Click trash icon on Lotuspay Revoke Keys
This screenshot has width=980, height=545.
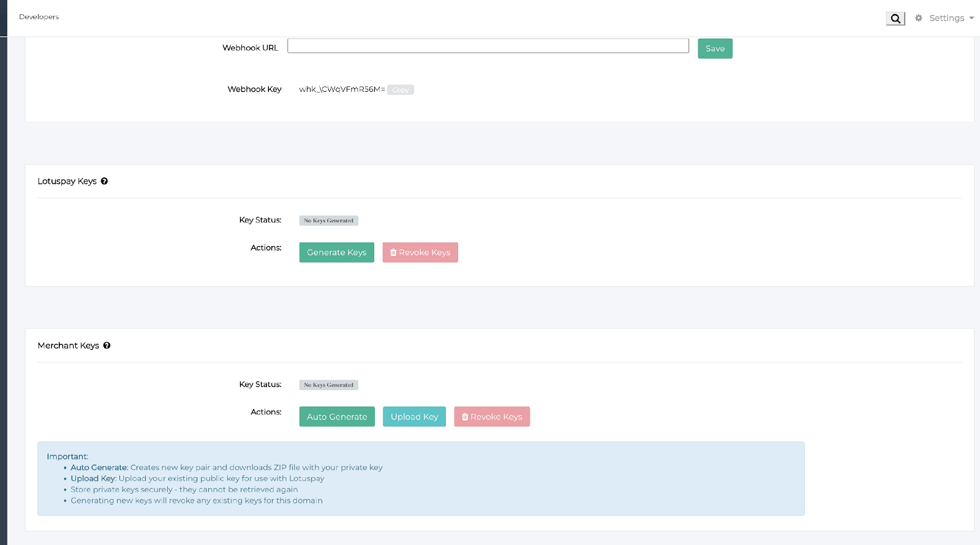(393, 252)
